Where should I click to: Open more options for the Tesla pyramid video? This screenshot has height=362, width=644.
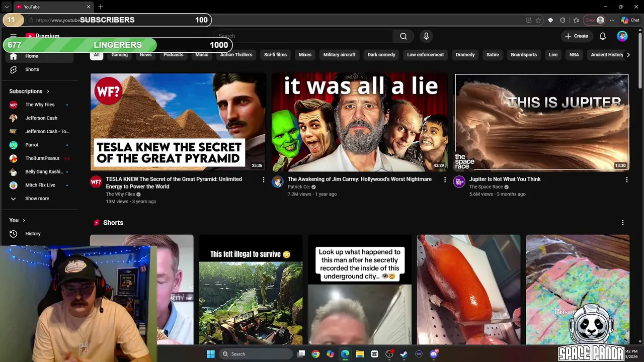click(263, 179)
